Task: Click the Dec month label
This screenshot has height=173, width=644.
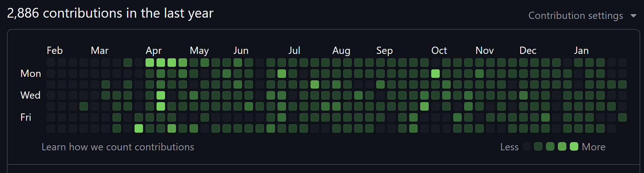Action: pos(528,50)
